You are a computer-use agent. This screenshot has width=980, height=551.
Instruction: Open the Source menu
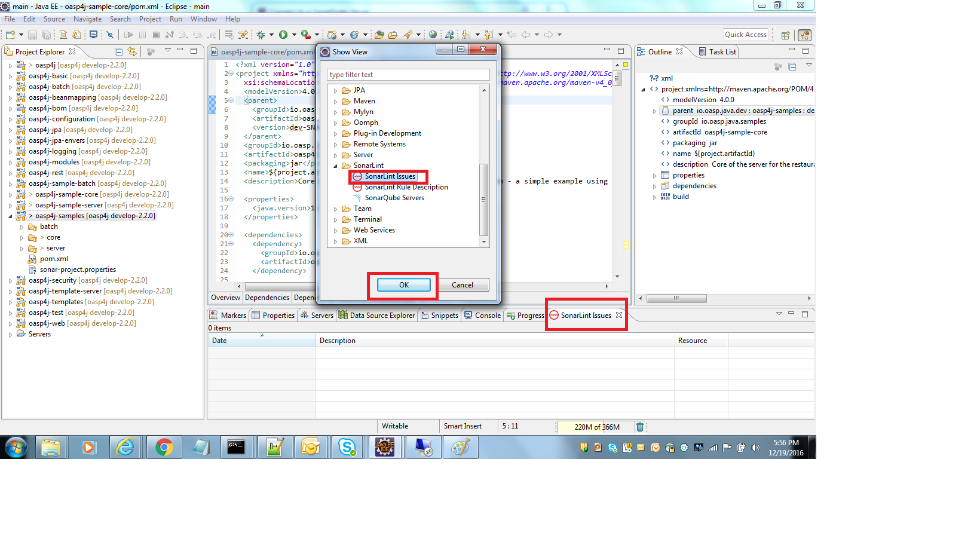(54, 19)
